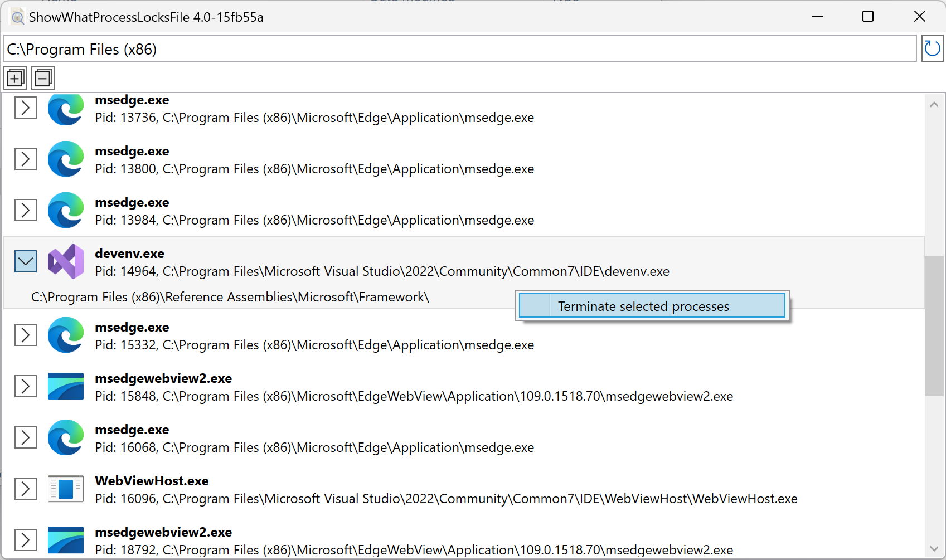
Task: Click the Pid 13984 path line
Action: 314,220
